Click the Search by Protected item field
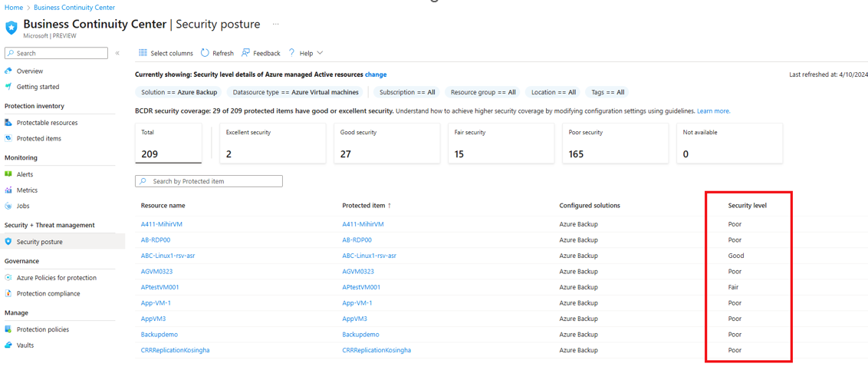Viewport: 868px width, 380px height. 209,181
